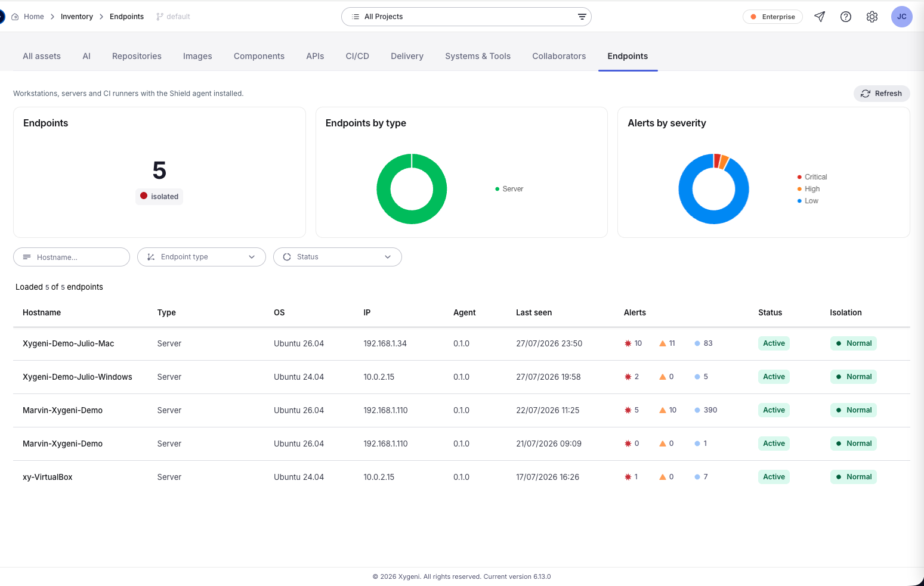Click the Critical legend entry

(812, 177)
